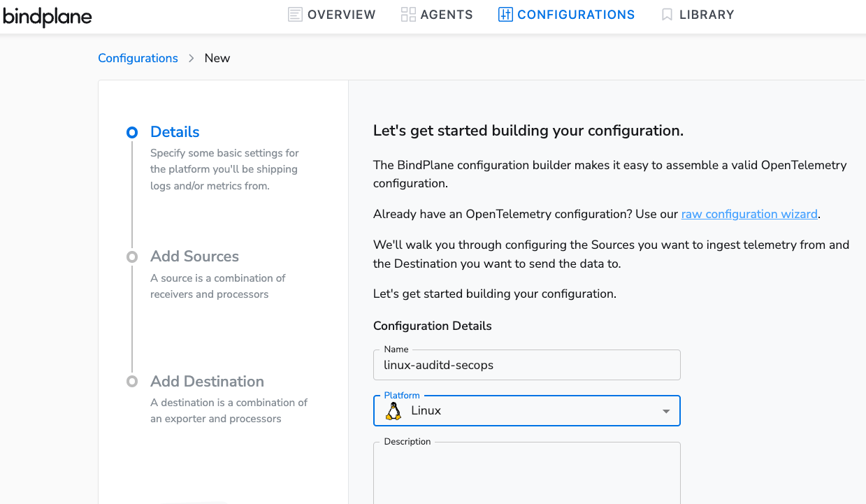
Task: Click into the Description text area
Action: pyautogui.click(x=527, y=473)
